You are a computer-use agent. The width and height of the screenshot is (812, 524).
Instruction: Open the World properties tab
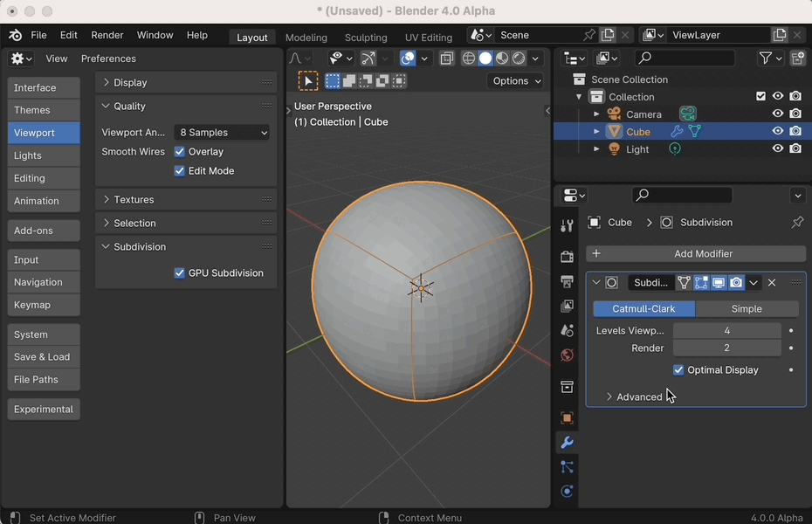tap(567, 355)
